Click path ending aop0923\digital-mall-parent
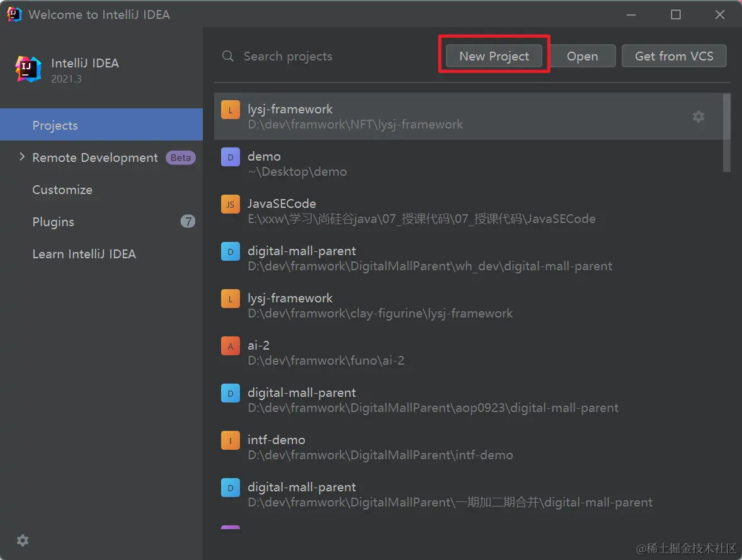 click(433, 408)
